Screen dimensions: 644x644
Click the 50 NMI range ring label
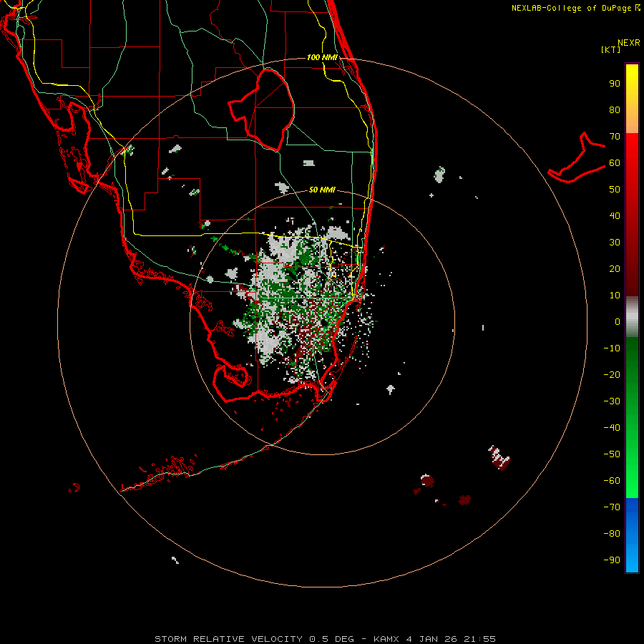pos(322,190)
